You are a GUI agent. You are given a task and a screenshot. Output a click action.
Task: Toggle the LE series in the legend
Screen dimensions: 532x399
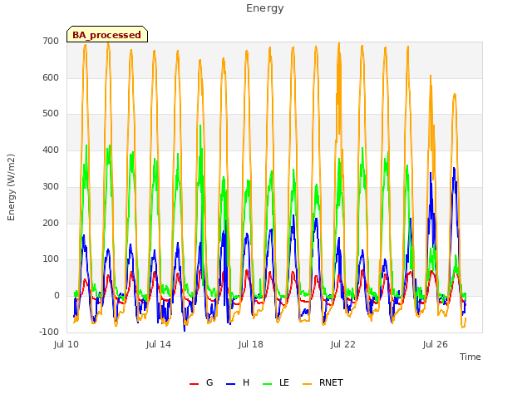click(276, 383)
